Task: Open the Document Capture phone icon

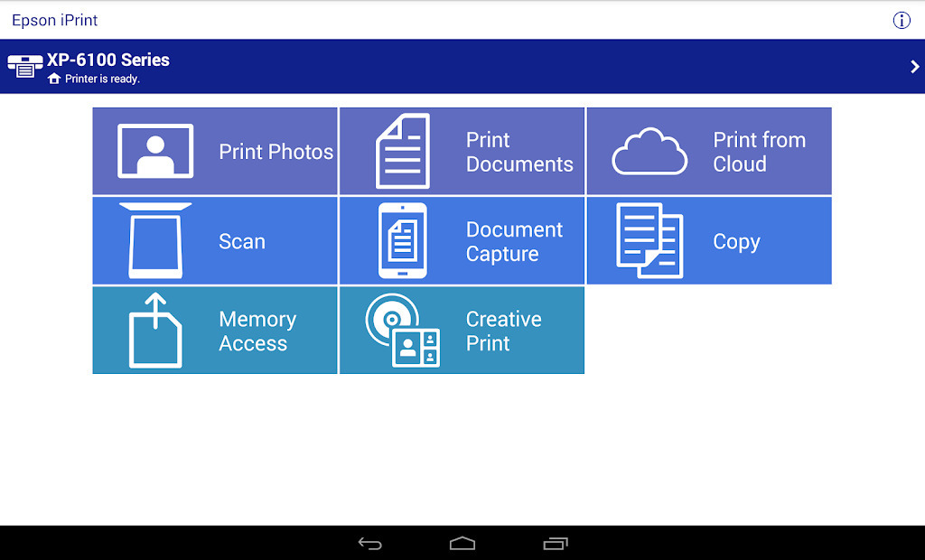Action: [x=402, y=240]
